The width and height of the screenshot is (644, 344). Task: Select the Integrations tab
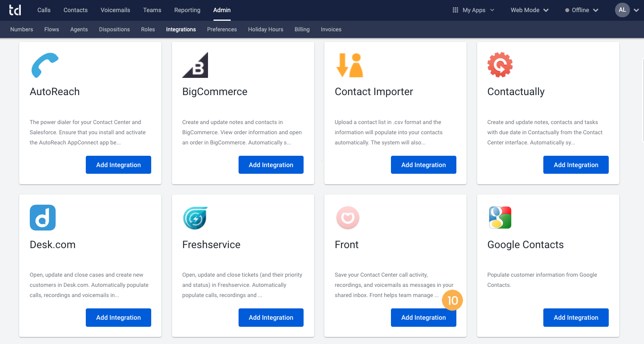[181, 29]
